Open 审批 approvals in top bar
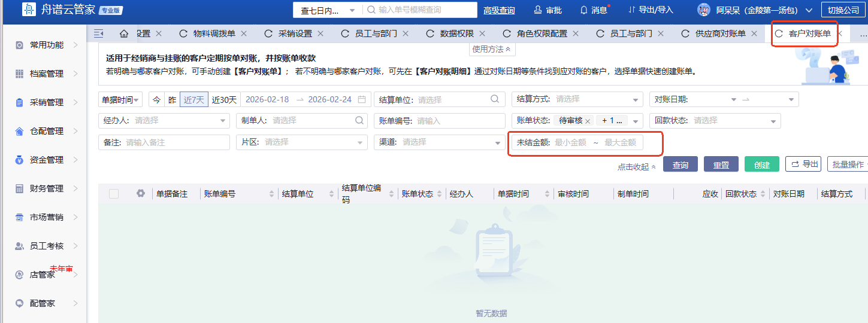Viewport: 868px width, 323px height. [x=548, y=10]
